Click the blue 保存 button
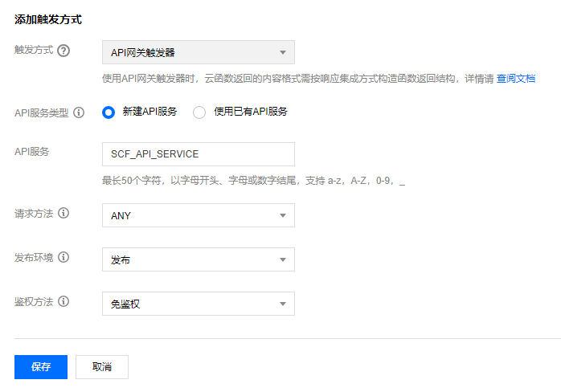Image resolution: width=561 pixels, height=392 pixels. click(x=41, y=367)
